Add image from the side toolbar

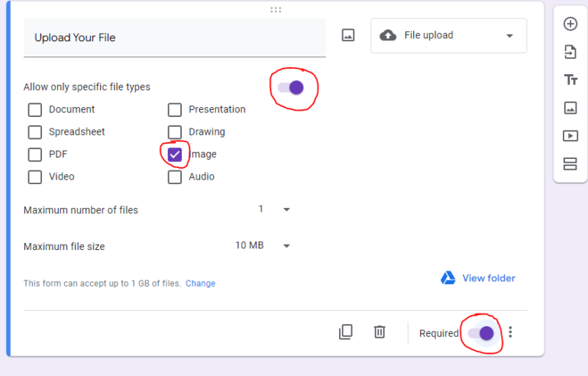570,108
